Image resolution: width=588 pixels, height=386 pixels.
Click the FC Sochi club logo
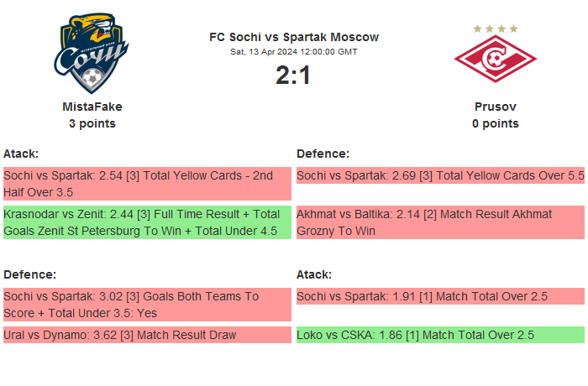(92, 53)
